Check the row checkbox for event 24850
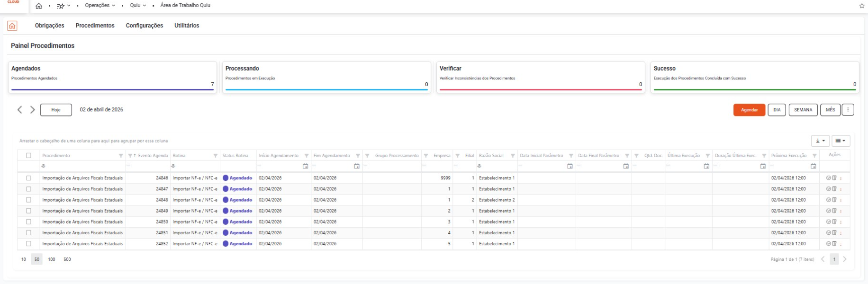Viewport: 868px width, 284px height. click(29, 222)
